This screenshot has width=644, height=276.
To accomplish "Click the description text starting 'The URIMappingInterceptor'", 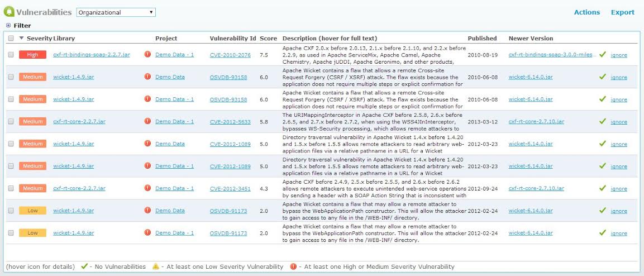I will point(373,122).
